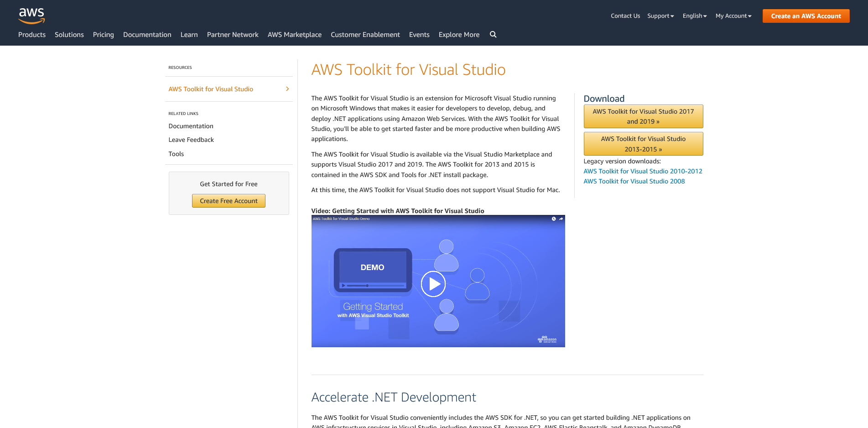Go to the Pricing menu item
The image size is (868, 428).
[x=104, y=35]
